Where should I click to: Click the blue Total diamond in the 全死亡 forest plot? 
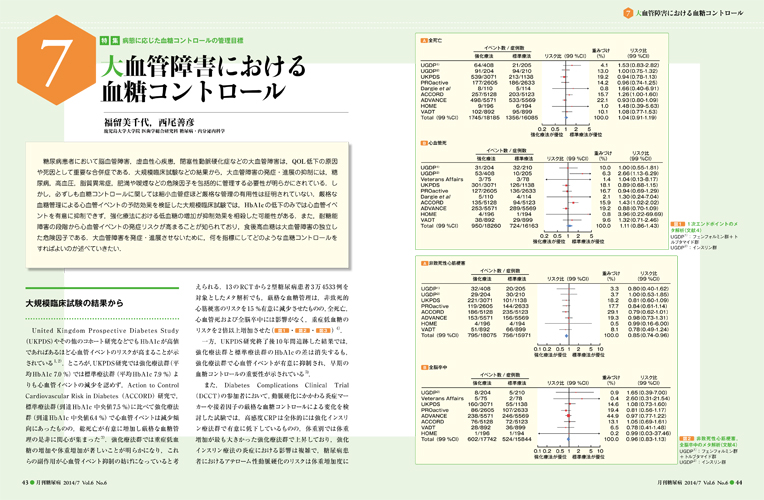[x=566, y=117]
